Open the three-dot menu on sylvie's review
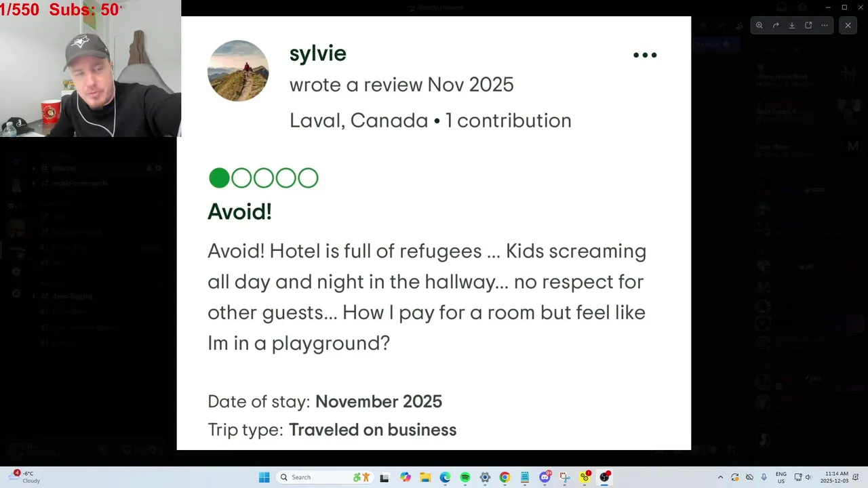868x488 pixels. (645, 55)
